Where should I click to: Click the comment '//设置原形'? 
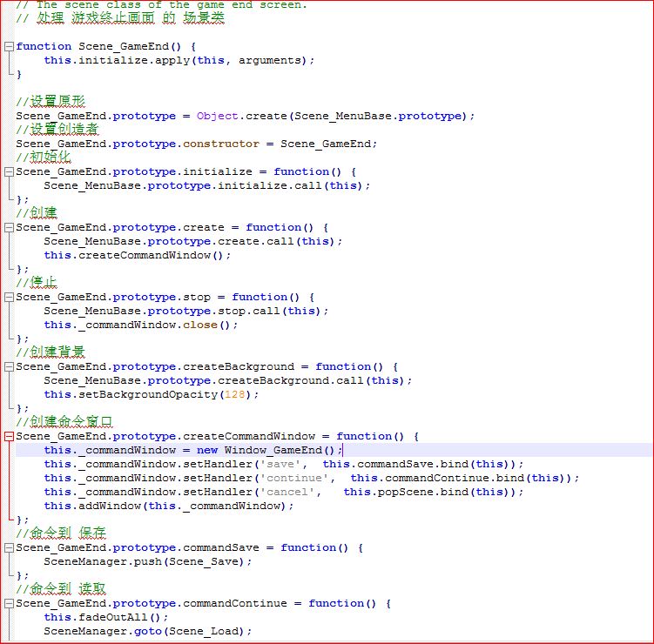(x=51, y=101)
